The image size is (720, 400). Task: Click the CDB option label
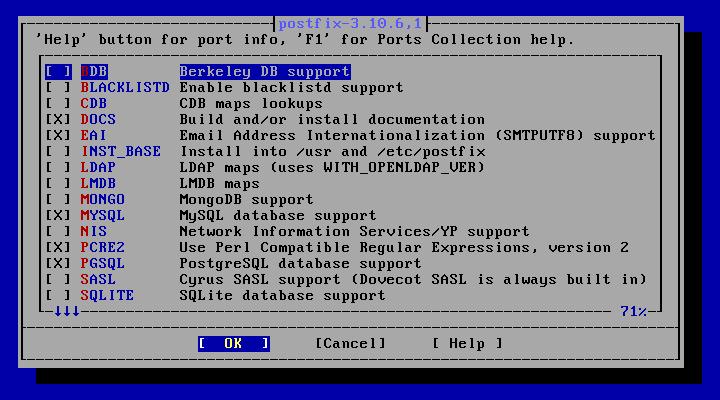pos(94,104)
